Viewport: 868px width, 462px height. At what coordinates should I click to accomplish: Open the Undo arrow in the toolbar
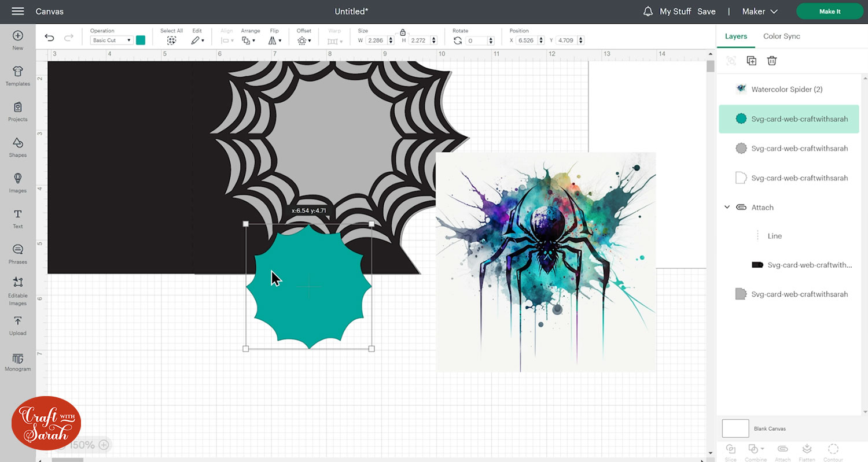(x=50, y=36)
